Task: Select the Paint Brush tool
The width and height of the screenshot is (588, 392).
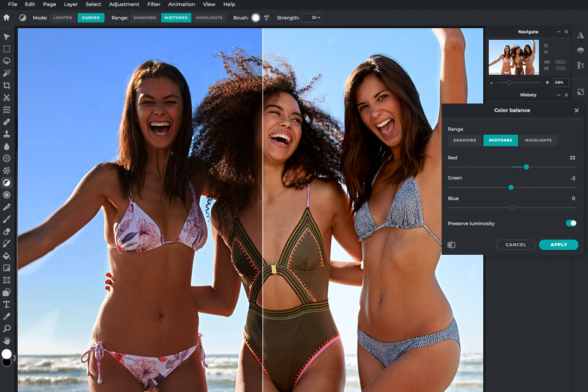Action: coord(6,219)
